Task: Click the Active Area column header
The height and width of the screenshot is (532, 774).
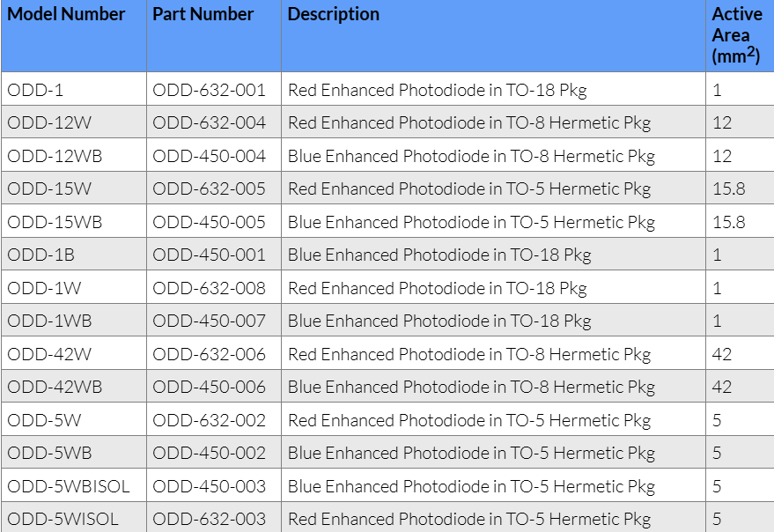Action: (x=737, y=35)
